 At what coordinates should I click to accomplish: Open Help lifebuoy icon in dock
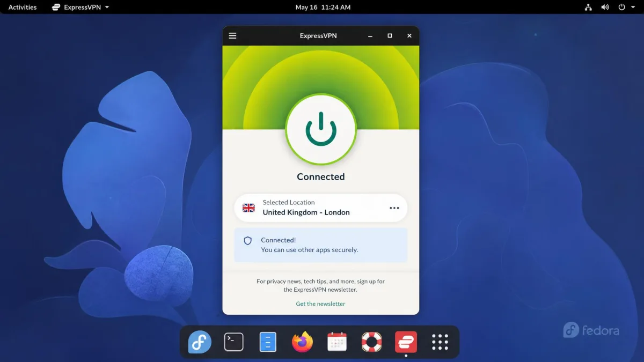pos(371,342)
